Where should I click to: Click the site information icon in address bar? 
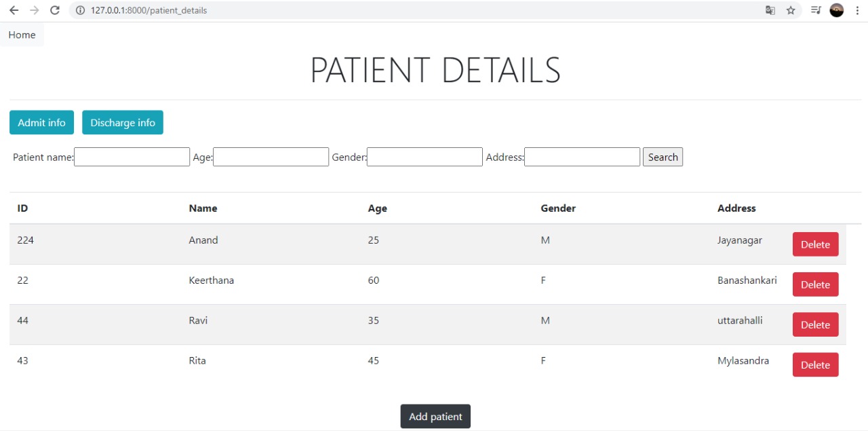click(79, 10)
